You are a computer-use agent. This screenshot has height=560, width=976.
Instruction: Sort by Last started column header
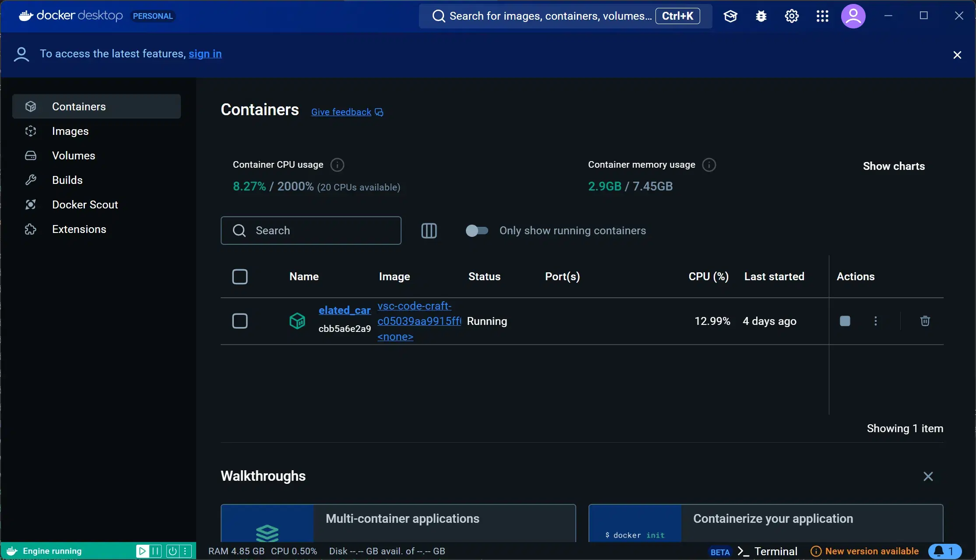click(x=774, y=277)
